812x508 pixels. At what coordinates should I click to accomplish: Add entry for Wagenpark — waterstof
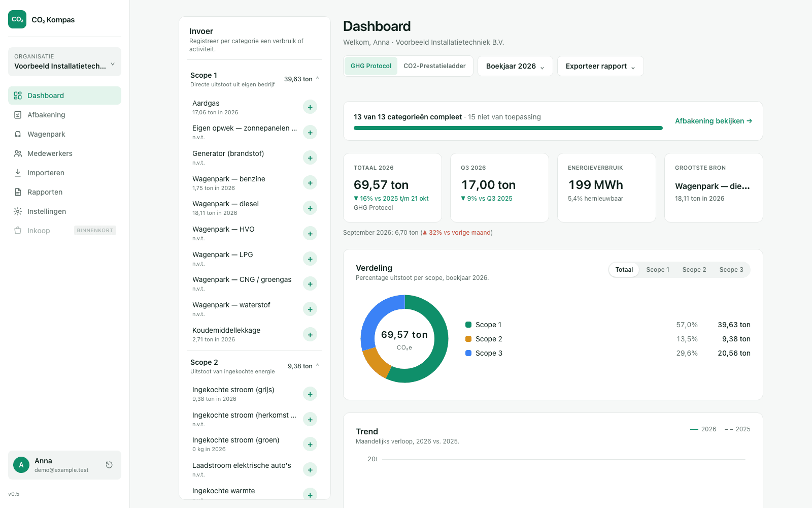point(310,309)
